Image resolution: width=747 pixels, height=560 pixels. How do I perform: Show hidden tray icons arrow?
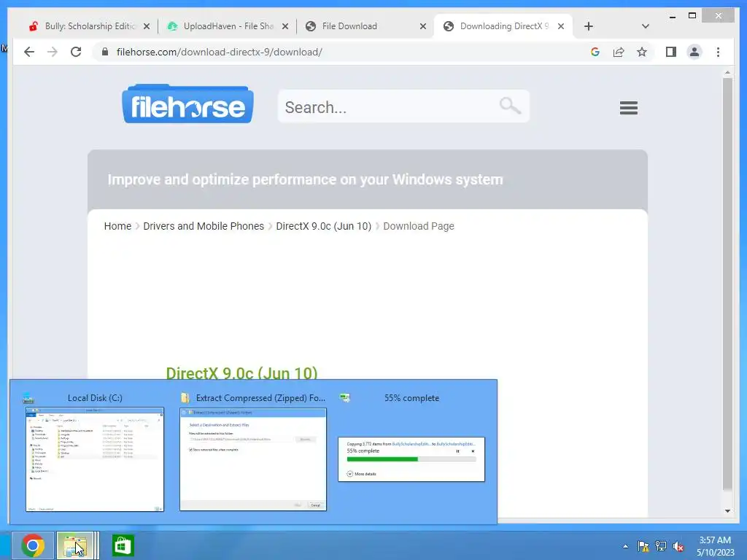point(625,546)
